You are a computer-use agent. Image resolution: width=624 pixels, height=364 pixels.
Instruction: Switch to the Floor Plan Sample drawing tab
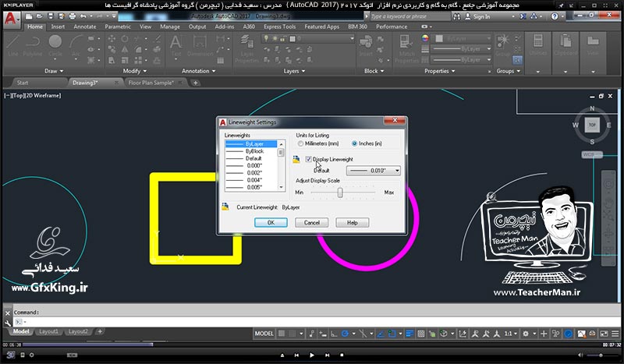pyautogui.click(x=151, y=83)
